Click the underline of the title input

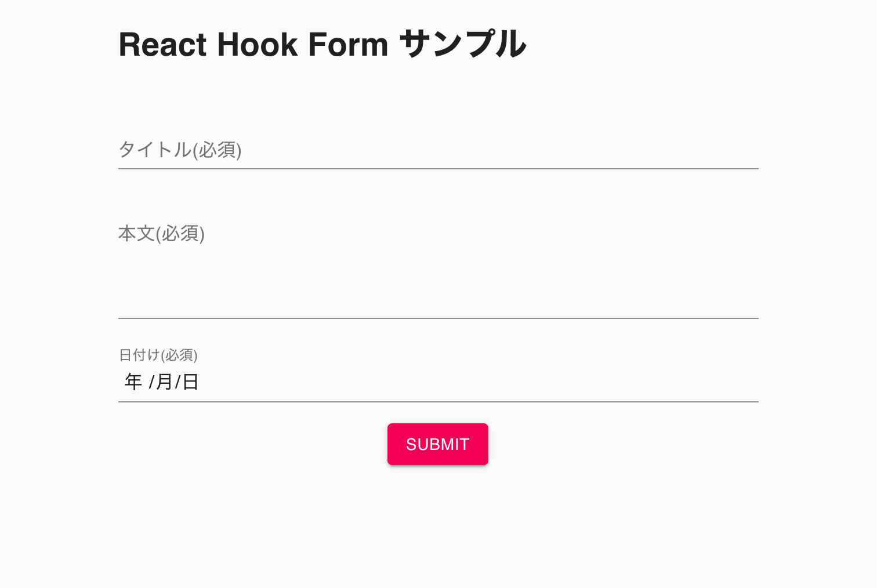[x=438, y=168]
